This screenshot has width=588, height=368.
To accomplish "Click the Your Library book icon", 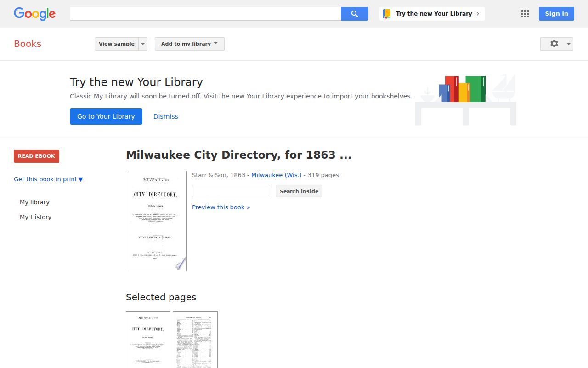I will click(387, 14).
